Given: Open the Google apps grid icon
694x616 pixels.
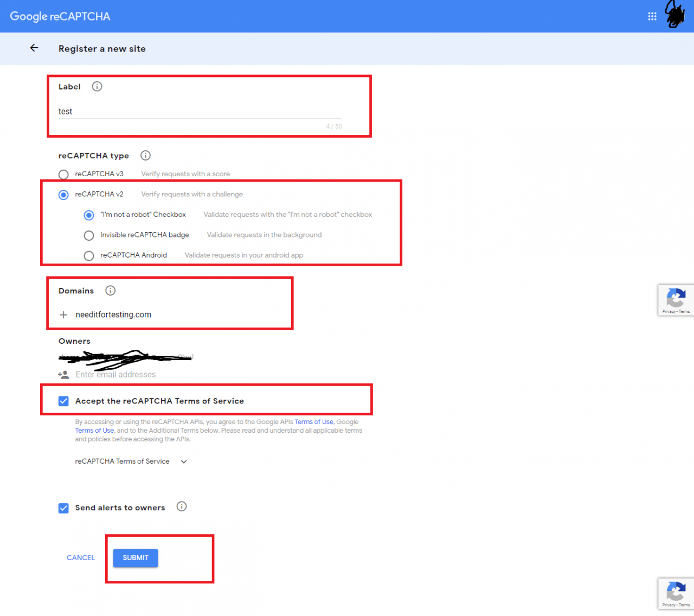Looking at the screenshot, I should (x=652, y=16).
